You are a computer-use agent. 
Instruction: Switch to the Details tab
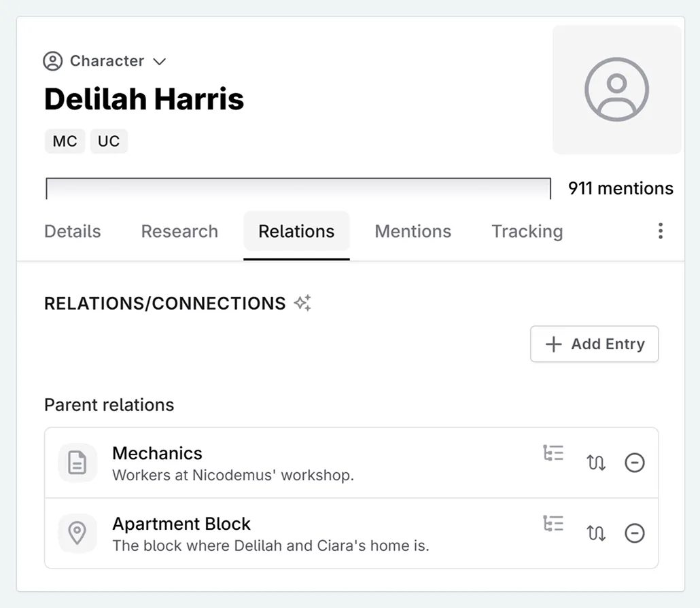(x=72, y=232)
